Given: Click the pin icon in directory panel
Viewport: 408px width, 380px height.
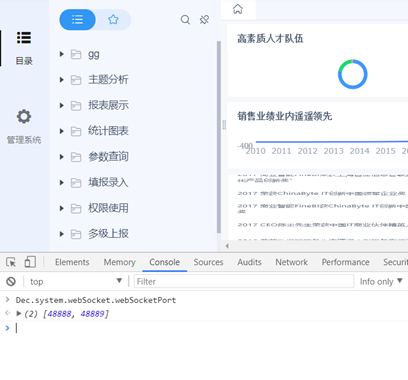Looking at the screenshot, I should tap(204, 20).
